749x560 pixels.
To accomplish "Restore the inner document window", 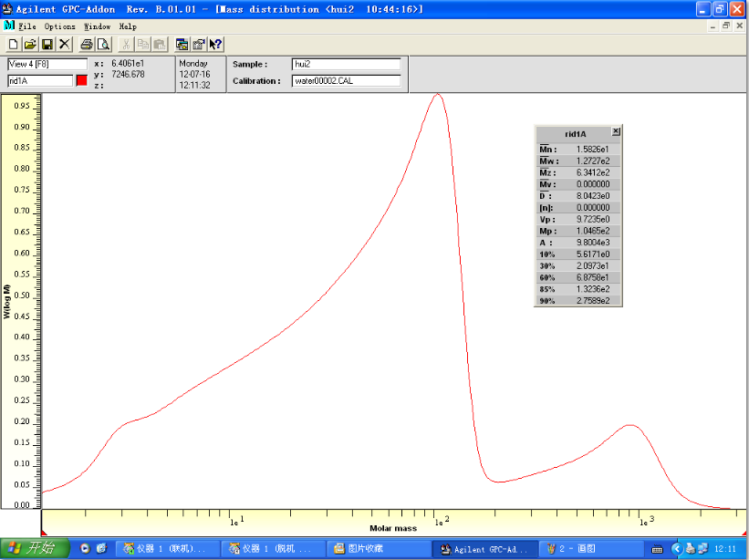I will 725,26.
